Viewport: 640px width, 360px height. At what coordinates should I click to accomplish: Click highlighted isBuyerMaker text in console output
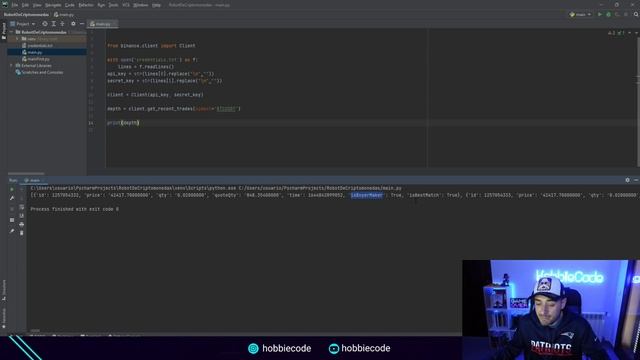click(x=367, y=195)
